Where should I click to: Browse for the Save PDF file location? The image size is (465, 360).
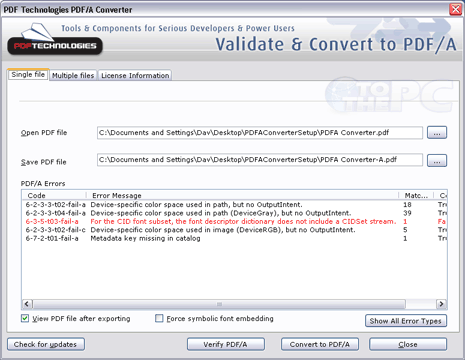pyautogui.click(x=437, y=160)
